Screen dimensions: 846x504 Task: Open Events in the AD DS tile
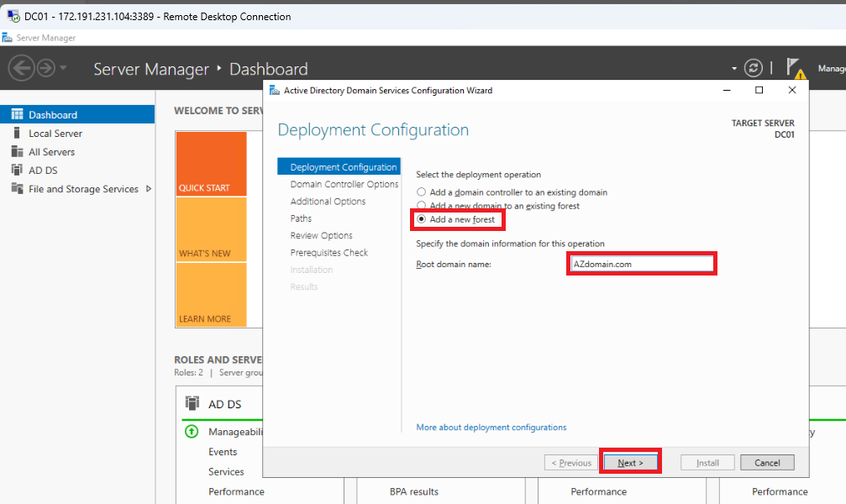[223, 452]
